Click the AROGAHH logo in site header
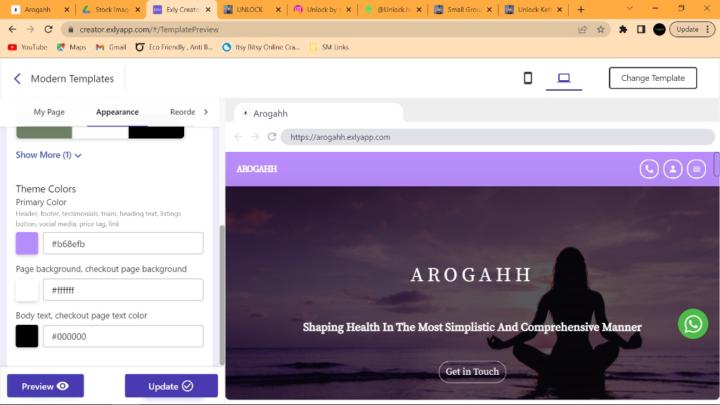 point(257,169)
